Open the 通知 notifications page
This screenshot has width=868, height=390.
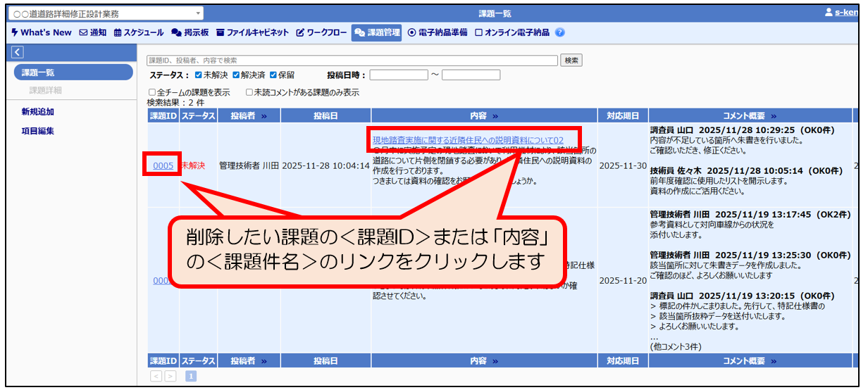(92, 32)
